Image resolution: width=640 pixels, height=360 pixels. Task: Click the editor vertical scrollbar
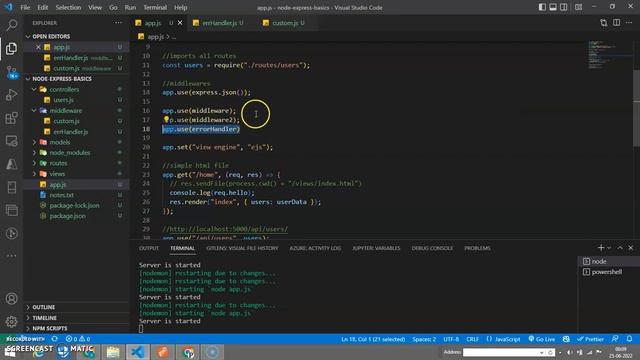click(x=636, y=108)
